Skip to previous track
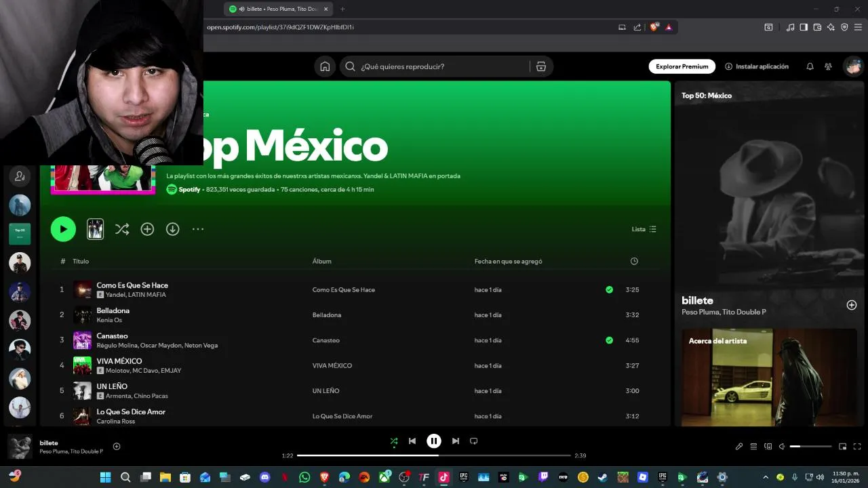The height and width of the screenshot is (488, 868). (412, 441)
